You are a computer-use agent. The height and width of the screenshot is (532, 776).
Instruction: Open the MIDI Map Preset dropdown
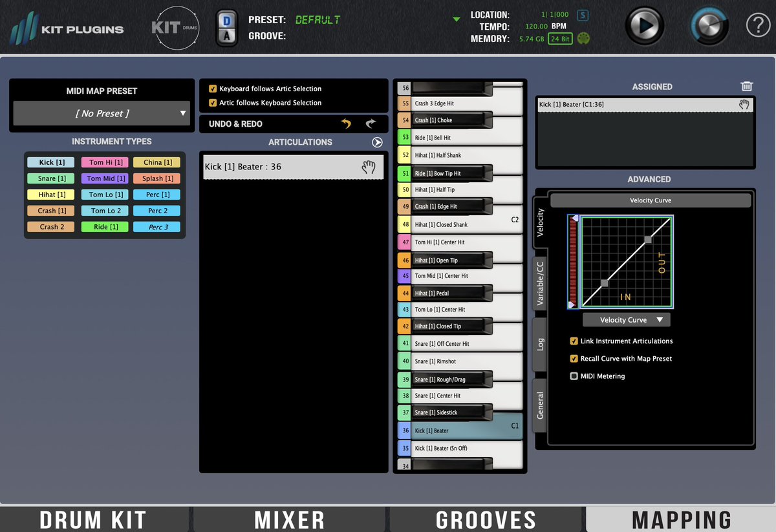click(102, 113)
